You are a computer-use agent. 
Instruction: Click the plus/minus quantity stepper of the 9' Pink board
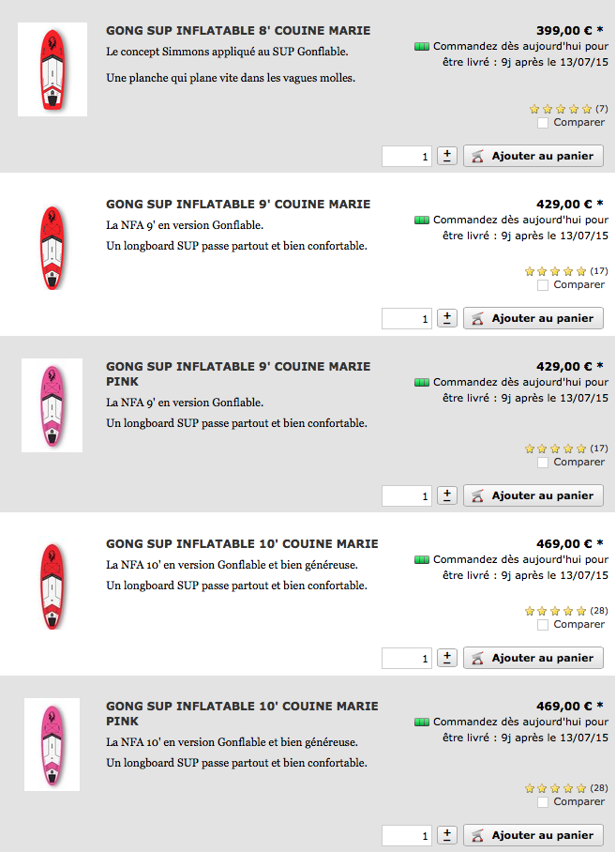(x=447, y=495)
